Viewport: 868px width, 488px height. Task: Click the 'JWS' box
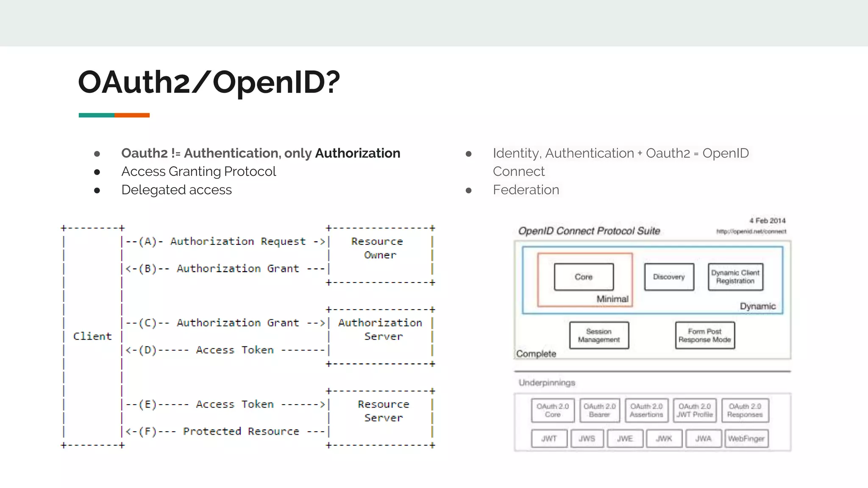pyautogui.click(x=587, y=438)
